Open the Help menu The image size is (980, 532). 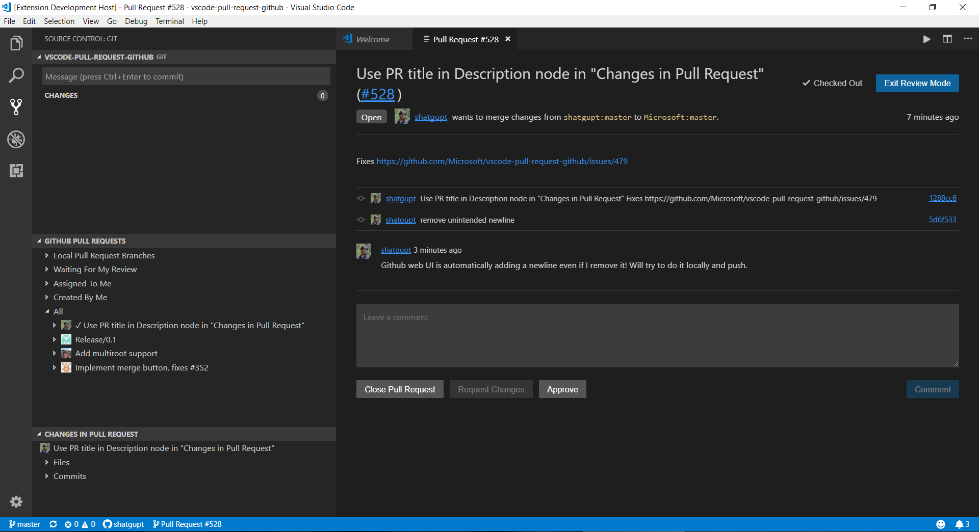200,21
